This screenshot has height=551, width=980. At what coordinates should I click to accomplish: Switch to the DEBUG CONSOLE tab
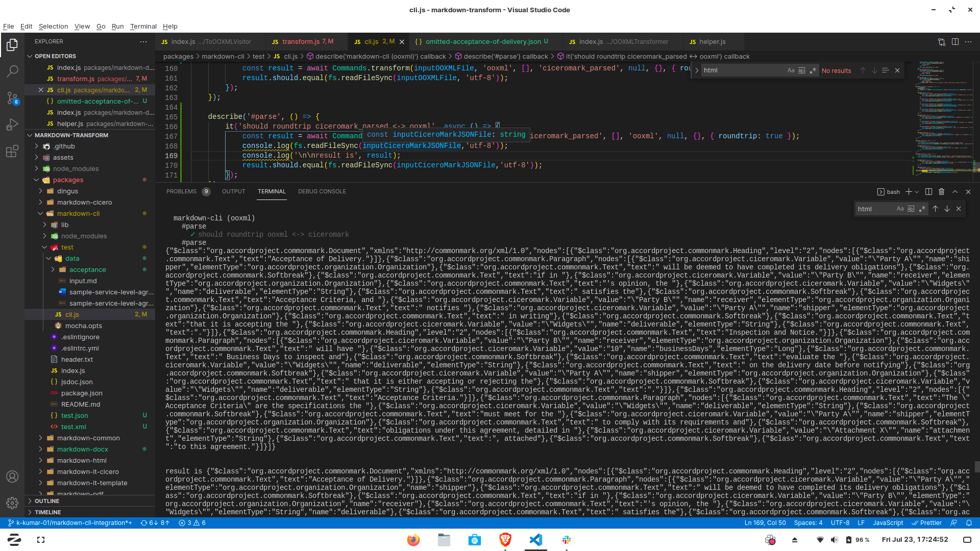[322, 191]
